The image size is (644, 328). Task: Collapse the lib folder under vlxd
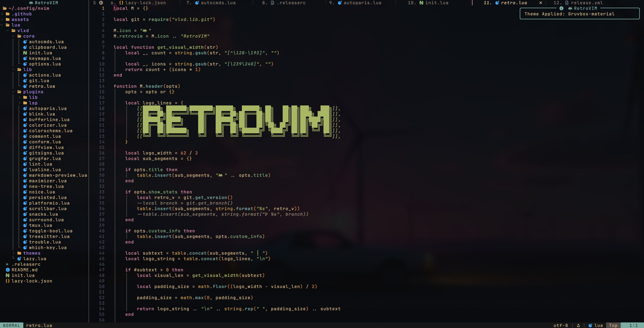14,69
